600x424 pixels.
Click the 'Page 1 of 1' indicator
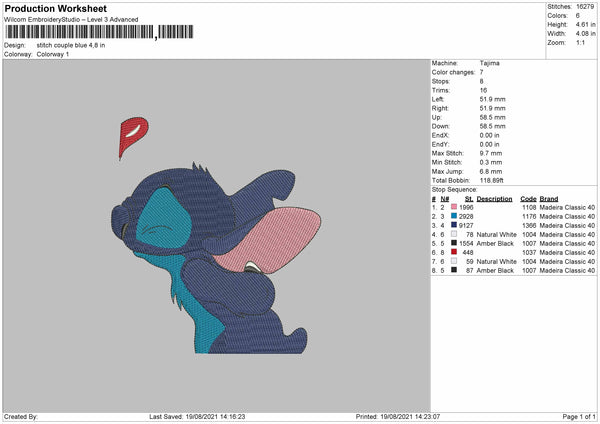[x=579, y=417]
